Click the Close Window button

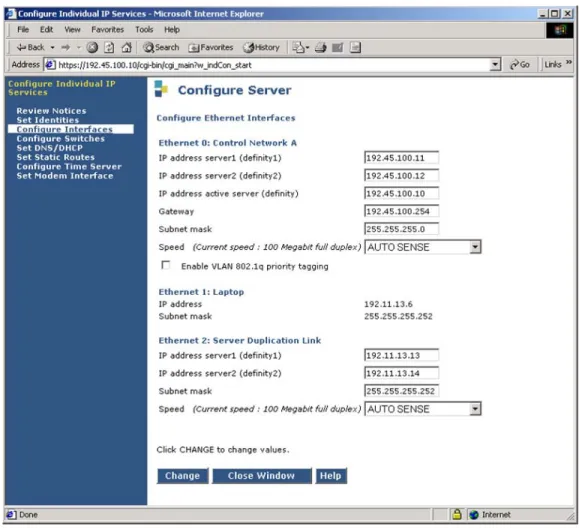[261, 476]
